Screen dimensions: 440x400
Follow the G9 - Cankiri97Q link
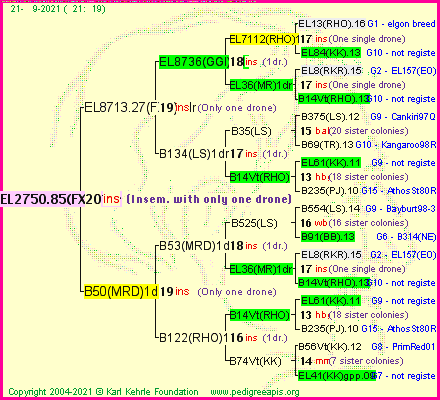pos(403,117)
